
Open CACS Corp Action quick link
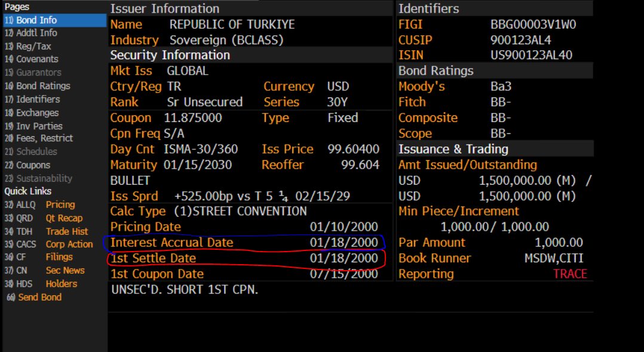[x=48, y=244]
